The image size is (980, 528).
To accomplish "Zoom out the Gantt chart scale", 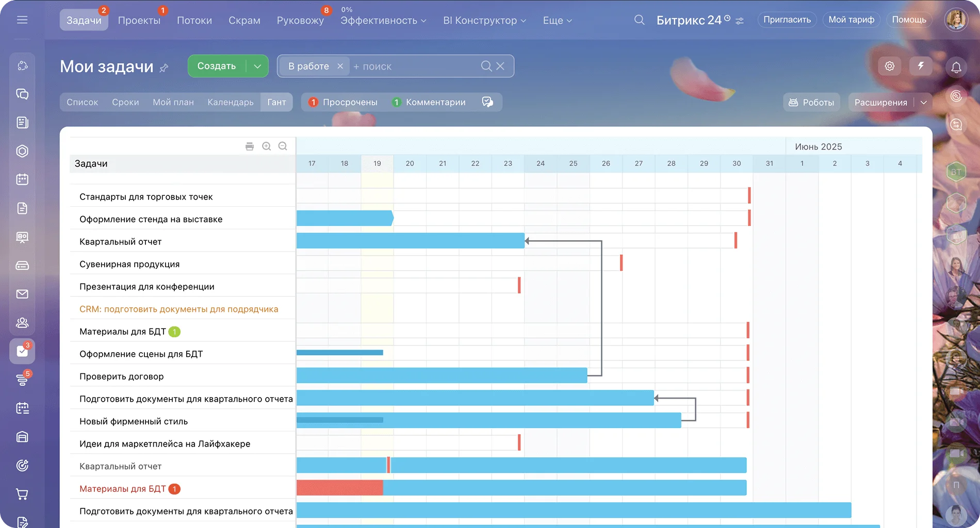I will (283, 146).
